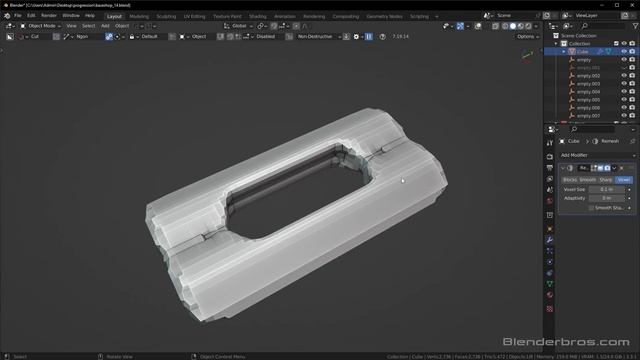Click the Add Modifier button
640x360 pixels.
click(597, 156)
